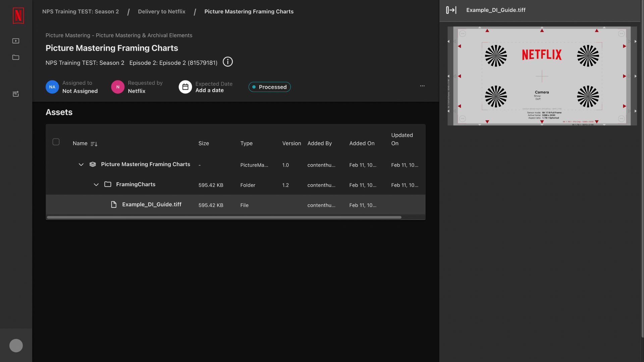Viewport: 644px width, 362px height.
Task: Click Add a date button
Action: (x=210, y=90)
